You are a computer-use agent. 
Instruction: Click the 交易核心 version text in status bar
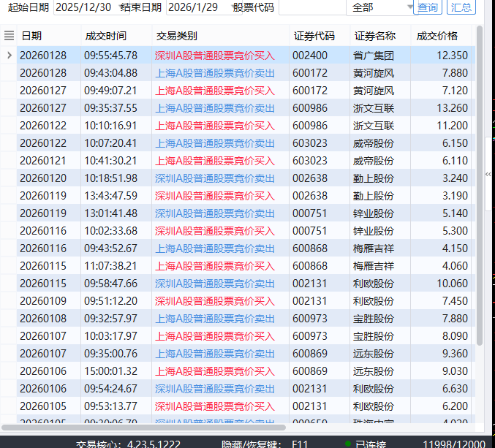tap(128, 444)
